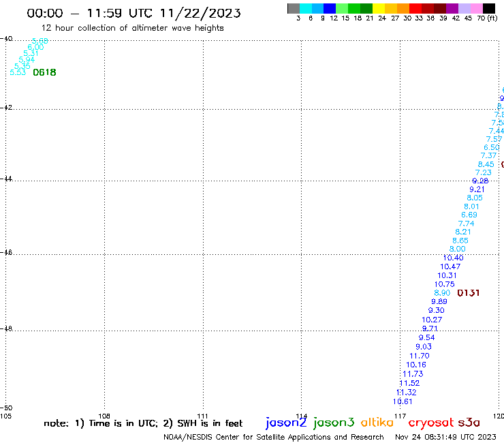Click the altika satellite legend label
The width and height of the screenshot is (504, 443).
[377, 422]
